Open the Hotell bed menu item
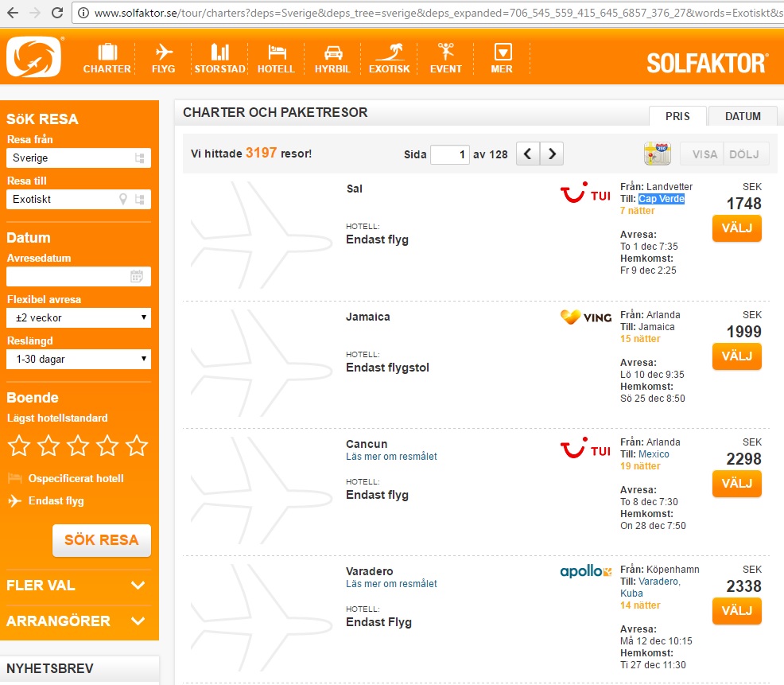The height and width of the screenshot is (685, 784). pyautogui.click(x=277, y=59)
